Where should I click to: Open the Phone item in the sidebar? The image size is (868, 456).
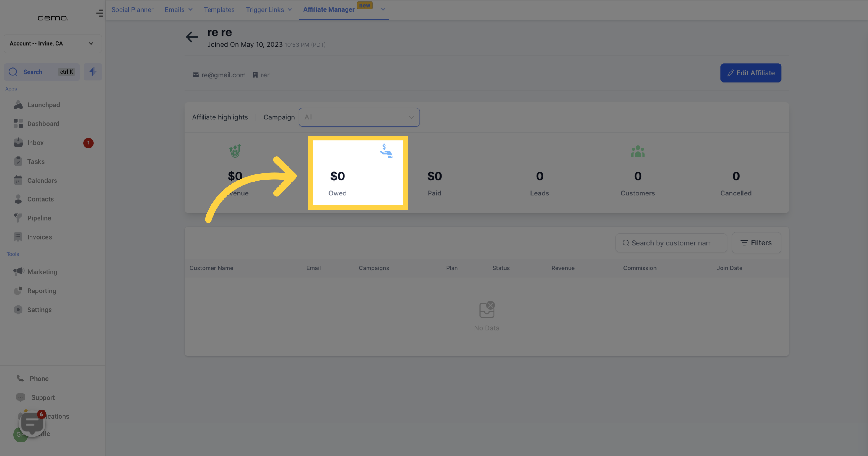pos(39,379)
